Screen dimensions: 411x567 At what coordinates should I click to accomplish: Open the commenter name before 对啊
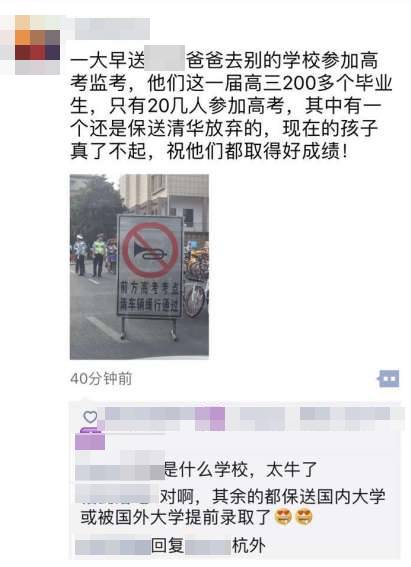pyautogui.click(x=116, y=493)
